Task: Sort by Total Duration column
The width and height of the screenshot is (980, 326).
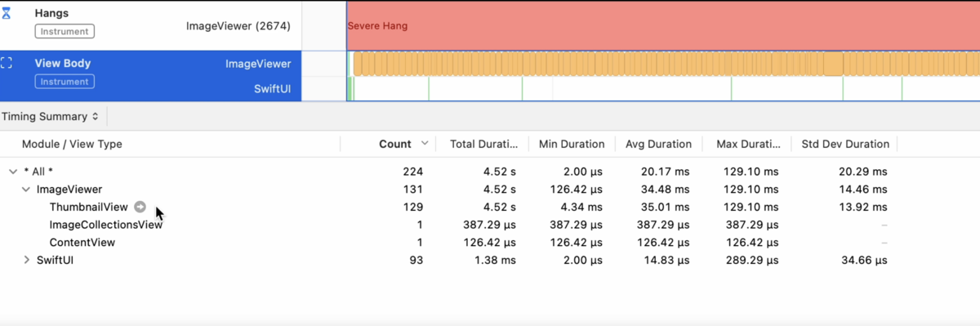Action: [484, 144]
